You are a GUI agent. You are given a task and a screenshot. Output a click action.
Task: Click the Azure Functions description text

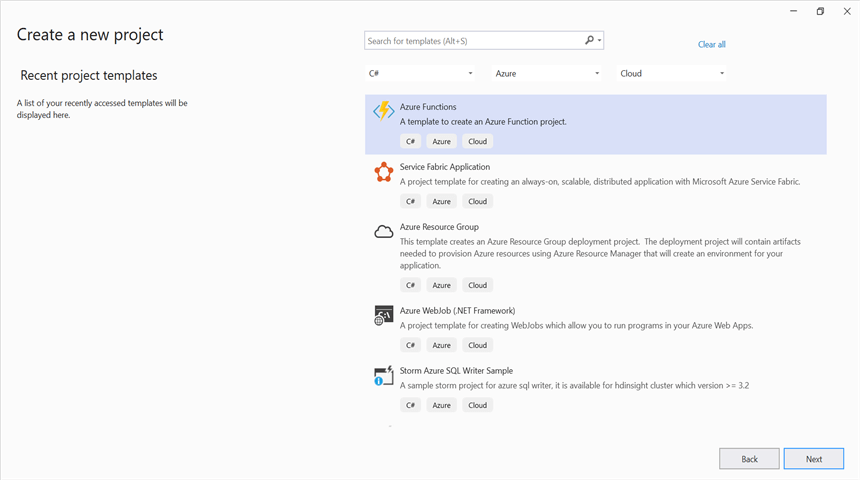[x=483, y=122]
